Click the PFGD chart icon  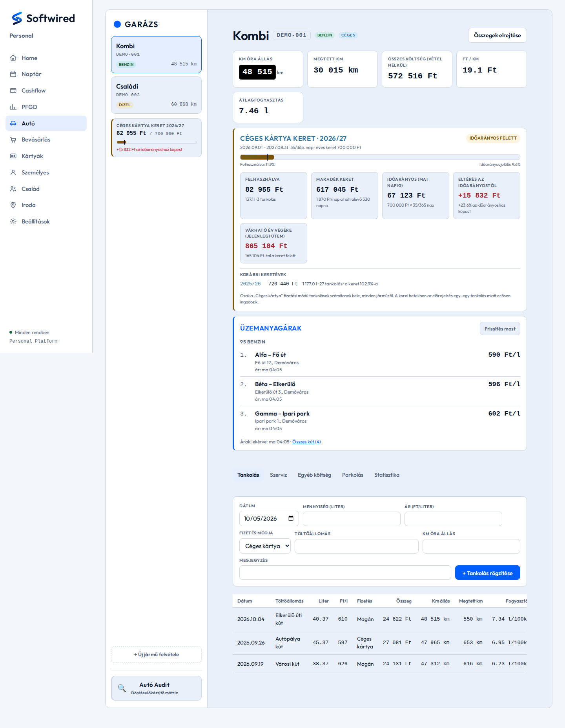(13, 107)
